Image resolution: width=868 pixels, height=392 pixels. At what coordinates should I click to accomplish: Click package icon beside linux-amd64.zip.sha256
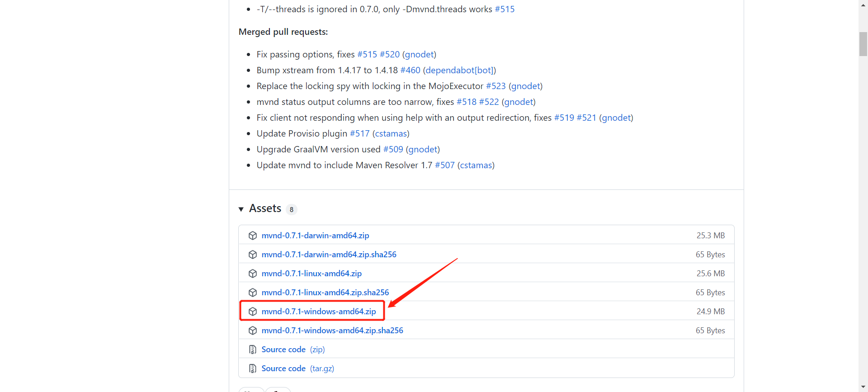pyautogui.click(x=253, y=293)
